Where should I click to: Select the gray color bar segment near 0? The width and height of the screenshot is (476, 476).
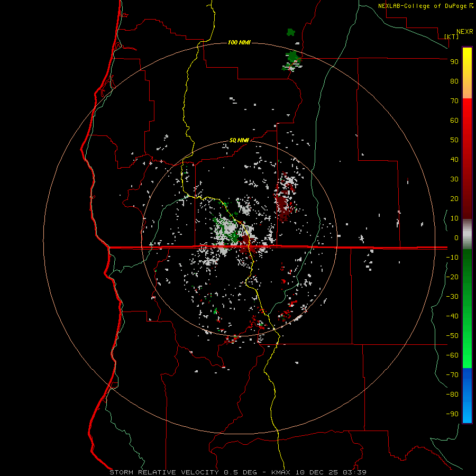[467, 234]
